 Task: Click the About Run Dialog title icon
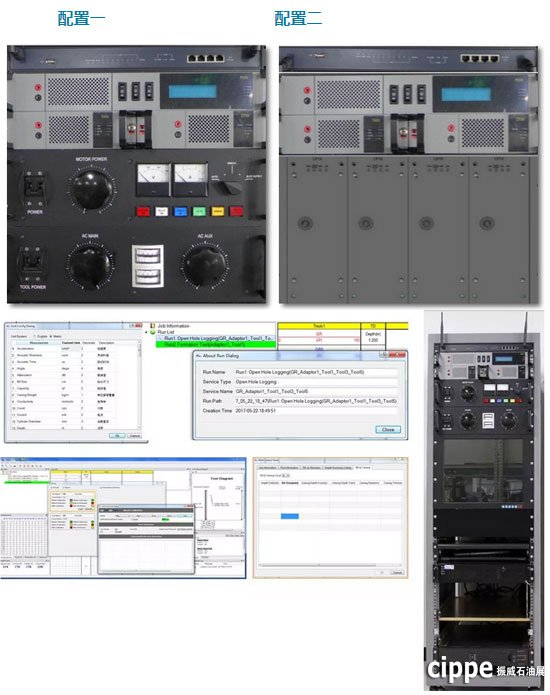(x=199, y=355)
